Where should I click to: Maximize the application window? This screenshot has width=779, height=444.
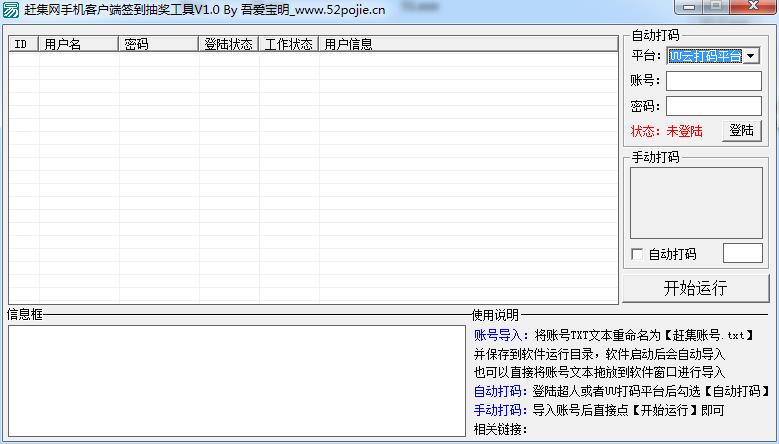pyautogui.click(x=715, y=8)
